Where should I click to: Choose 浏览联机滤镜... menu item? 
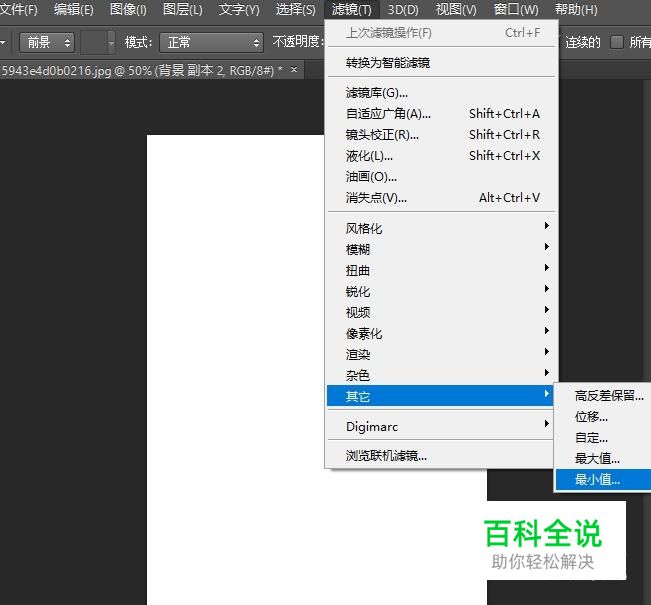pyautogui.click(x=441, y=456)
